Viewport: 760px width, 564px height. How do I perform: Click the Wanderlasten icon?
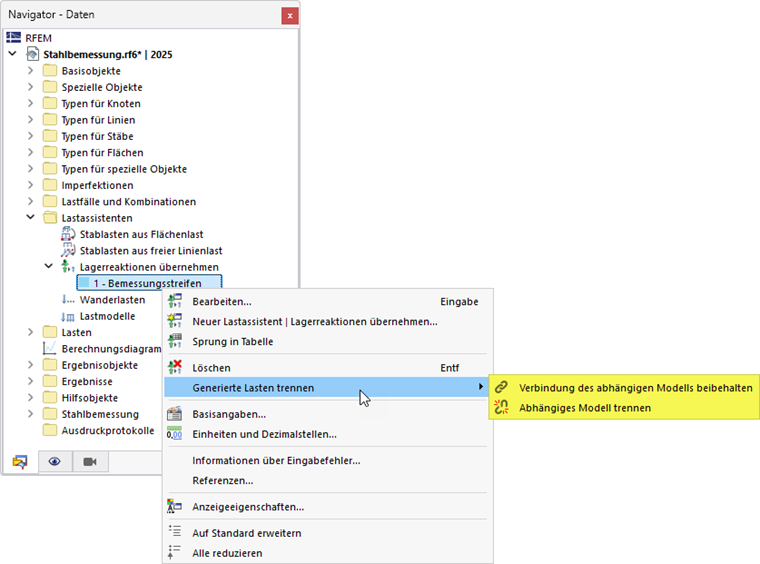coord(68,299)
